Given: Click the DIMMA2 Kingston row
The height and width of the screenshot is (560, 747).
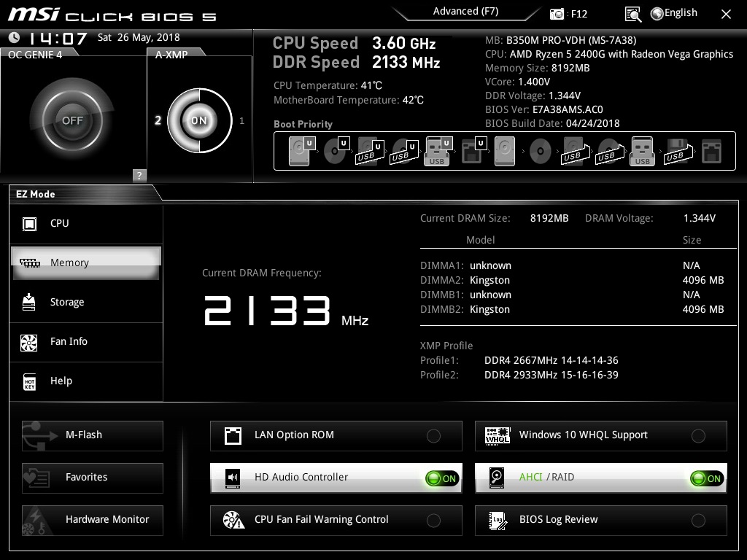Looking at the screenshot, I should point(572,281).
